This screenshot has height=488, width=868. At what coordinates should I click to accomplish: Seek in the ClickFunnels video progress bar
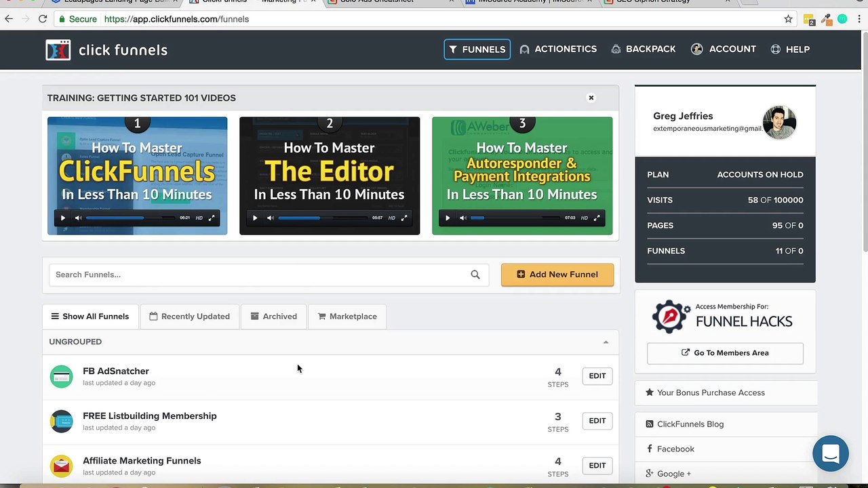tap(130, 218)
